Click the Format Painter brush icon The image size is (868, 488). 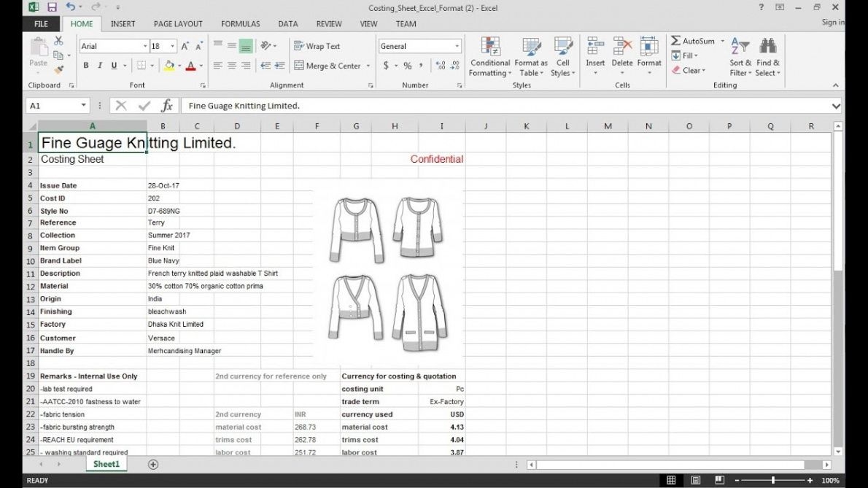pos(59,69)
